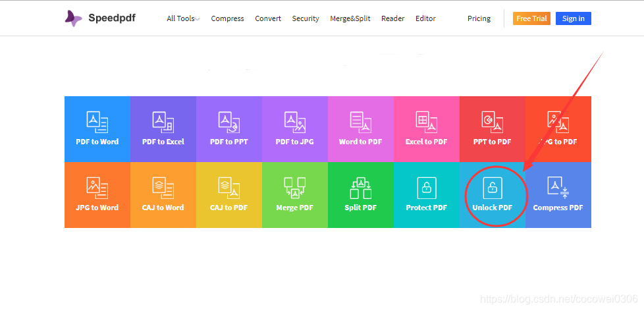Viewport: 644px width, 311px height.
Task: Choose the PDF to PPT converter icon
Action: (x=228, y=128)
